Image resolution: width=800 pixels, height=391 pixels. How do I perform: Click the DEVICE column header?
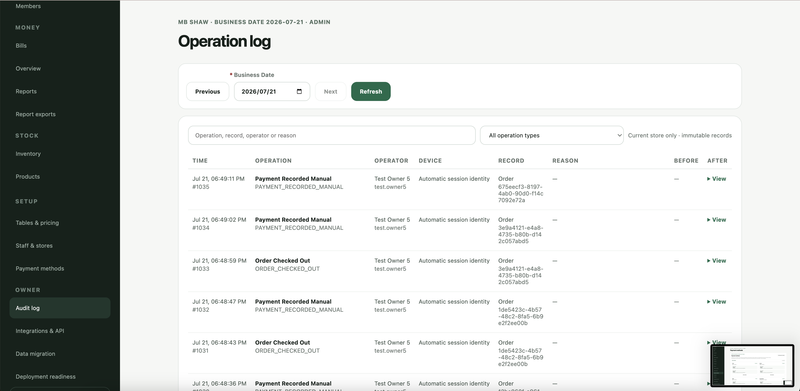430,161
